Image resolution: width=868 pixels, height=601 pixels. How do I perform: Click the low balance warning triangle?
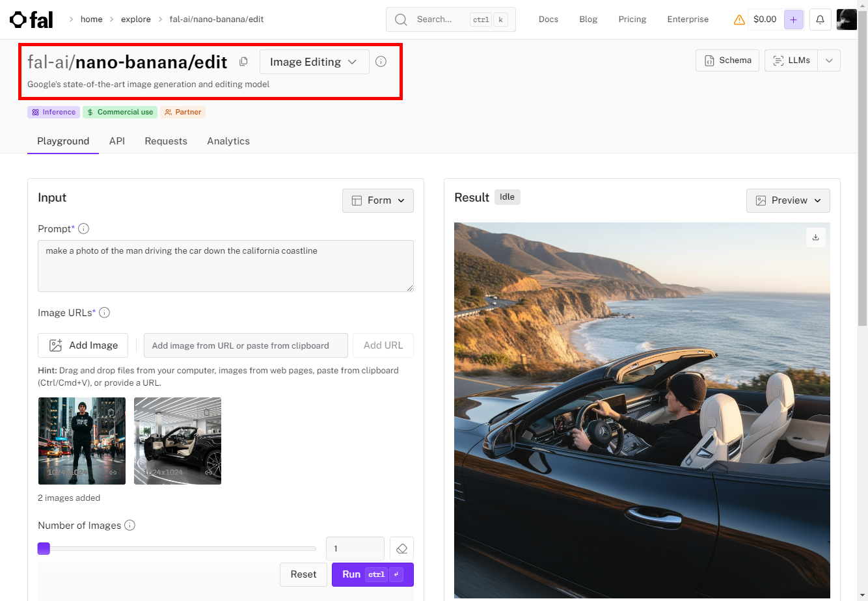(739, 20)
